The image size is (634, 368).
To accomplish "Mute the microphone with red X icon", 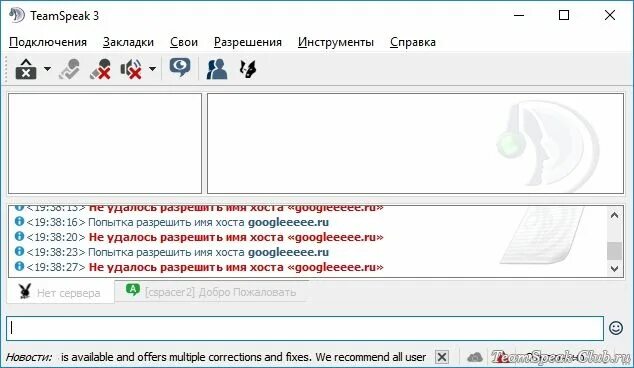I will (100, 69).
